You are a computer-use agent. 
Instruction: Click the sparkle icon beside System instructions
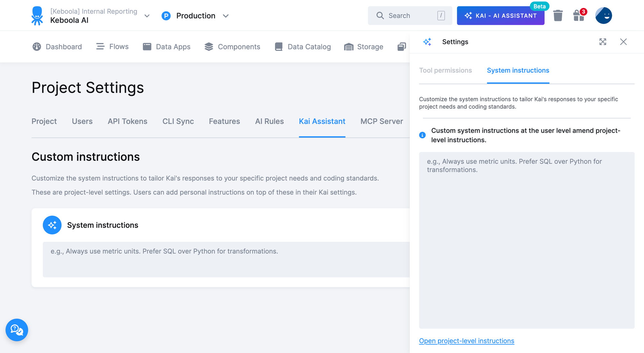(52, 225)
